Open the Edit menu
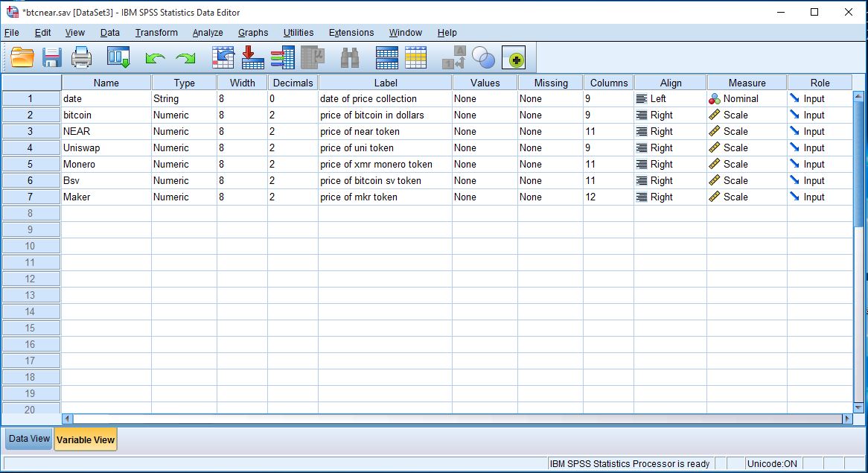Viewport: 868px width, 473px height. click(42, 33)
